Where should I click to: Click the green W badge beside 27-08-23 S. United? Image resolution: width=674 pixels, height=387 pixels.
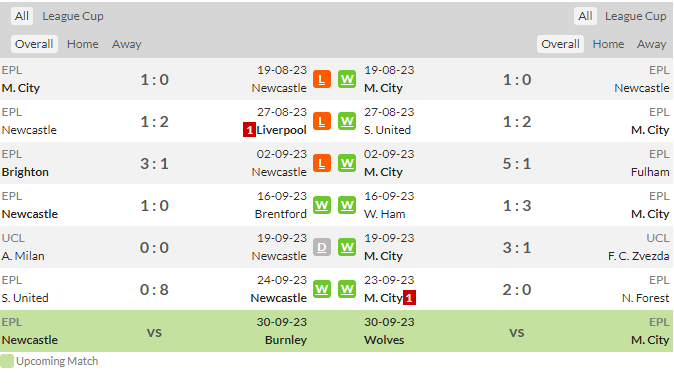[x=347, y=121]
